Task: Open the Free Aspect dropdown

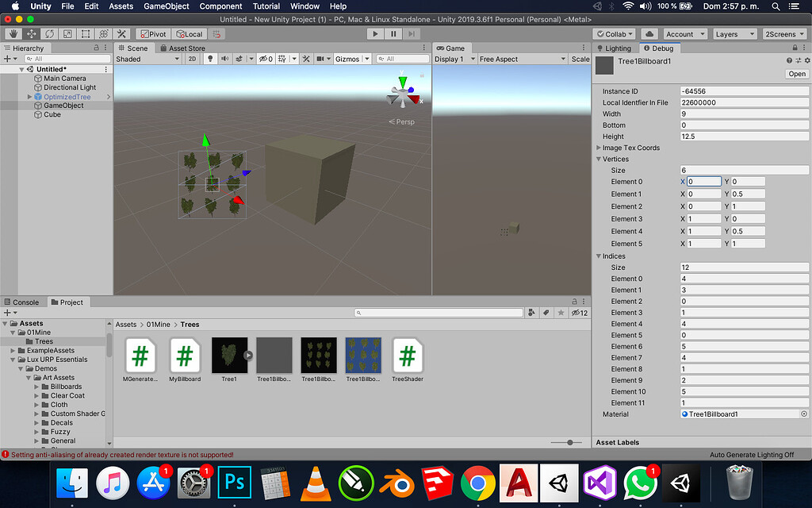Action: coord(523,58)
